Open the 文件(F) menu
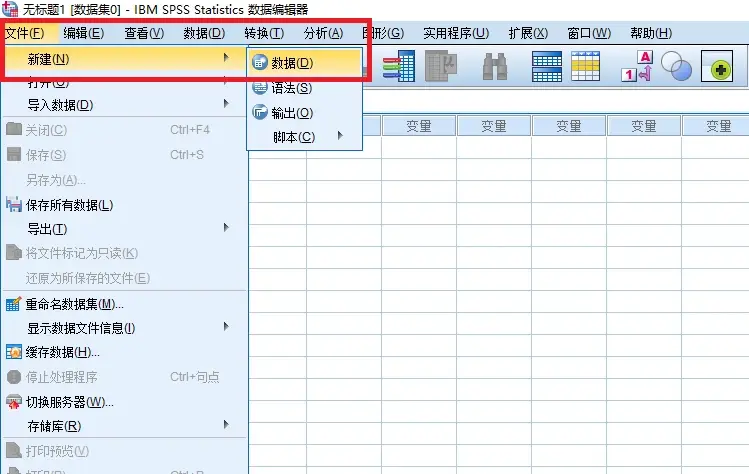Screen dimensions: 749x474 click(24, 33)
